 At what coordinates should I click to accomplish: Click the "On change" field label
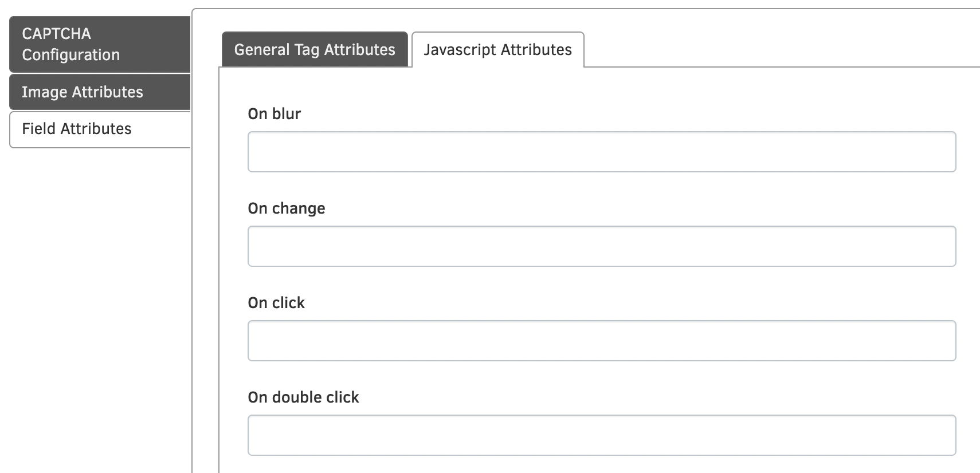286,208
